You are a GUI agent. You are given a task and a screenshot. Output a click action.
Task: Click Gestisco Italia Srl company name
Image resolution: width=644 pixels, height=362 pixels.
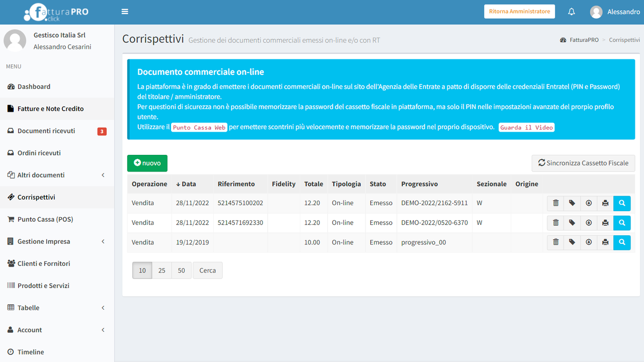59,35
